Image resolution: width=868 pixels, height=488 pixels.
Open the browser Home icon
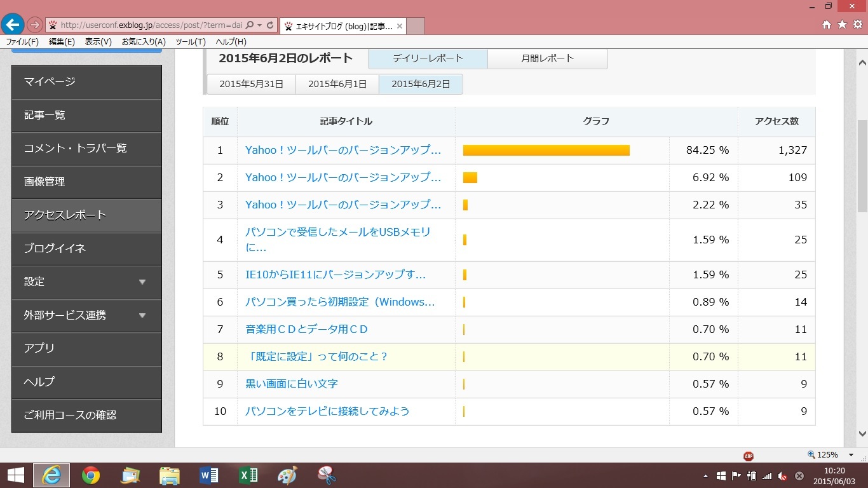(826, 25)
